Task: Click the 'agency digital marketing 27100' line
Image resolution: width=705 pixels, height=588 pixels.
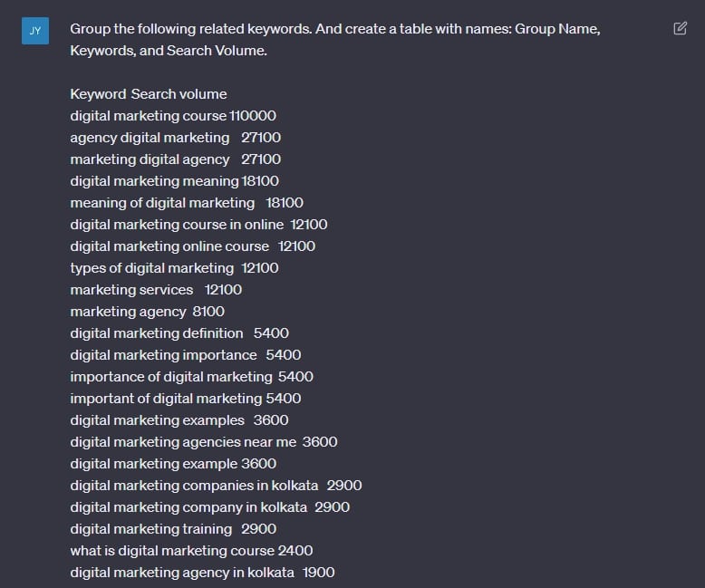Action: point(176,138)
